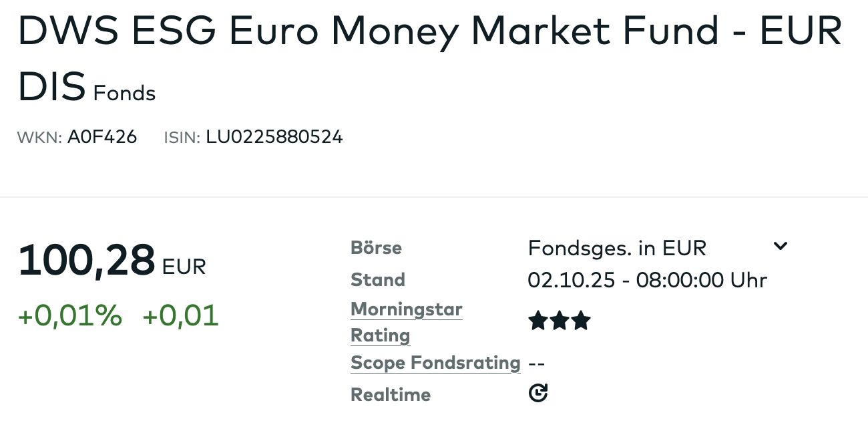The image size is (868, 433).
Task: Expand the Börse dropdown chevron
Action: tap(780, 247)
